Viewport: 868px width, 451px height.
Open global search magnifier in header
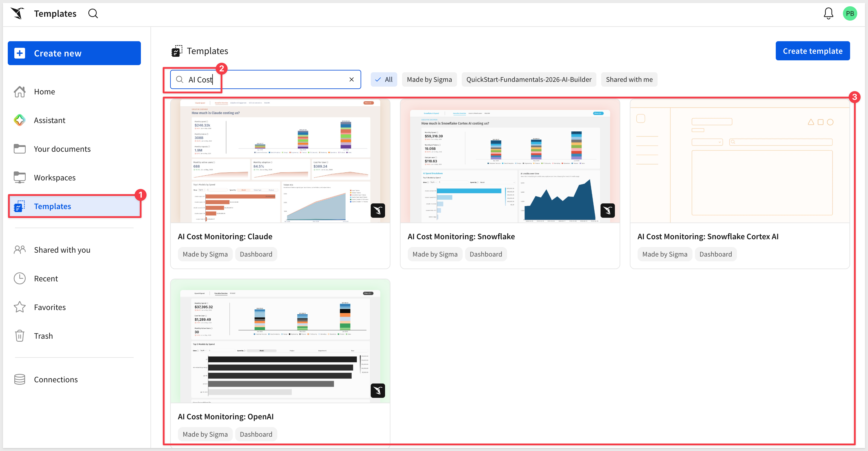click(x=93, y=13)
